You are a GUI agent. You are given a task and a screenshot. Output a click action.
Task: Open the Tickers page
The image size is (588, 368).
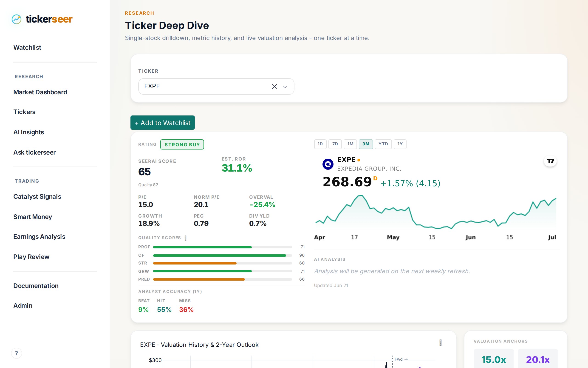coord(24,112)
